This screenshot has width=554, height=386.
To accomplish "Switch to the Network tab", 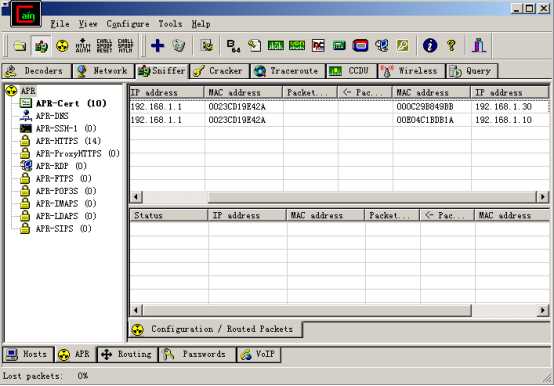I will (x=103, y=71).
